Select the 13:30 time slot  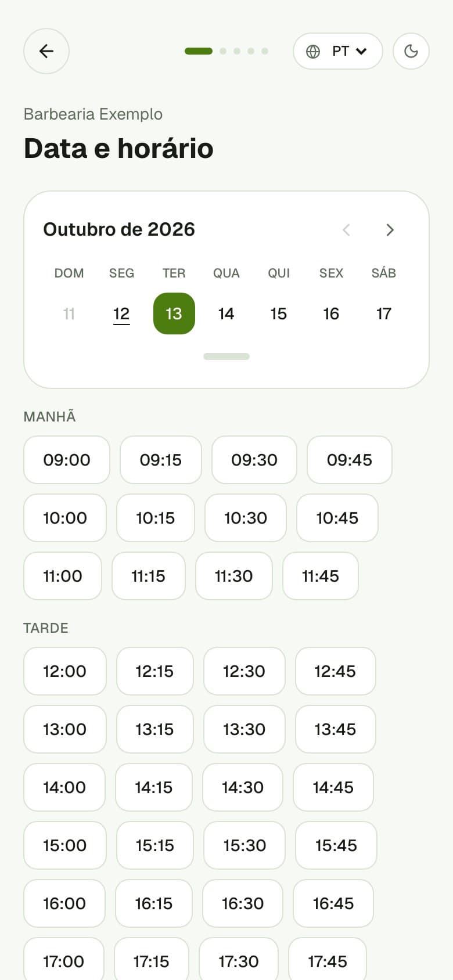coord(245,729)
